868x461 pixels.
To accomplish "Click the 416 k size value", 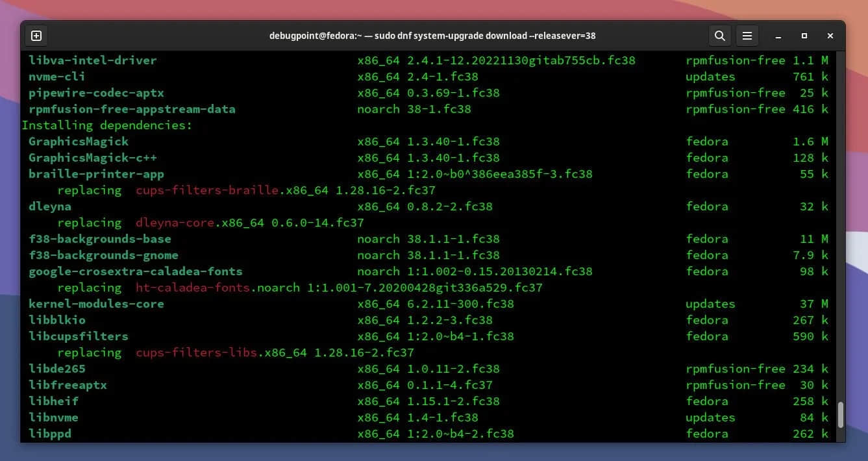I will point(810,109).
